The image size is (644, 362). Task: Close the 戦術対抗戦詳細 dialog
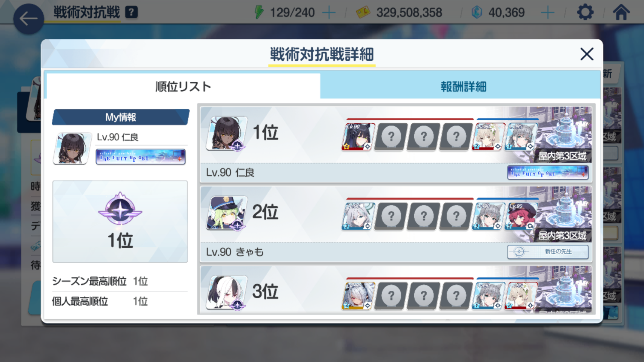tap(587, 54)
